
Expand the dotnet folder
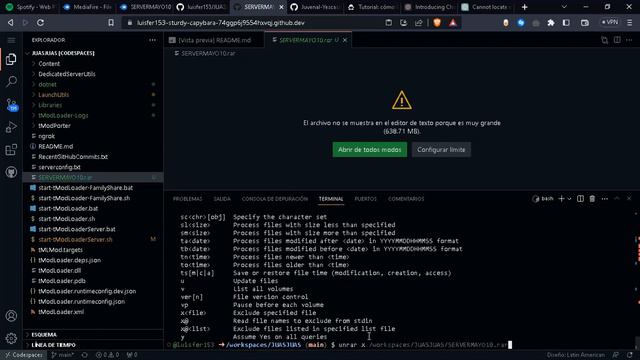[x=47, y=84]
